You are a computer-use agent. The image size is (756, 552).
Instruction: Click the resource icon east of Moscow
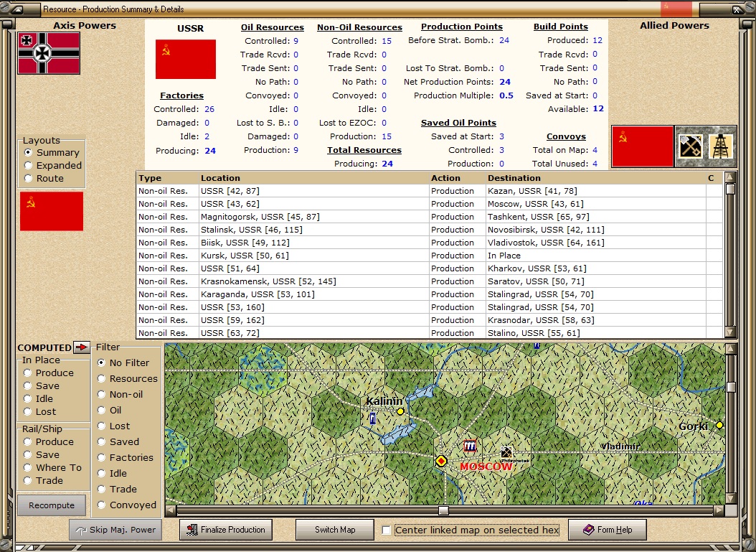(506, 452)
